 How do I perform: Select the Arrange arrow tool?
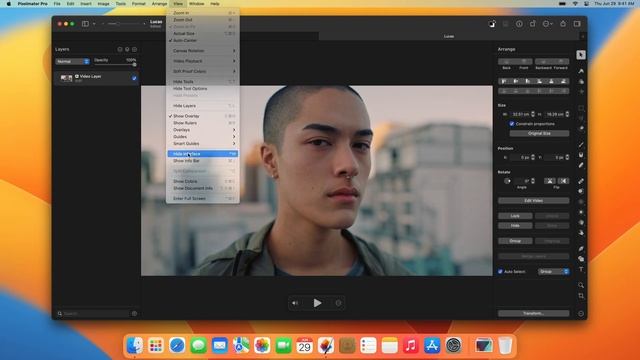pos(581,55)
